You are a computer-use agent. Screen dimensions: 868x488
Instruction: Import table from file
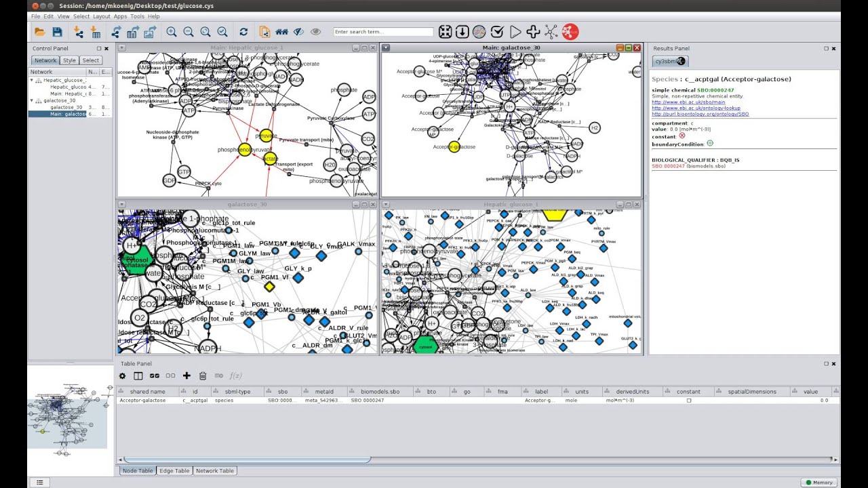click(96, 32)
